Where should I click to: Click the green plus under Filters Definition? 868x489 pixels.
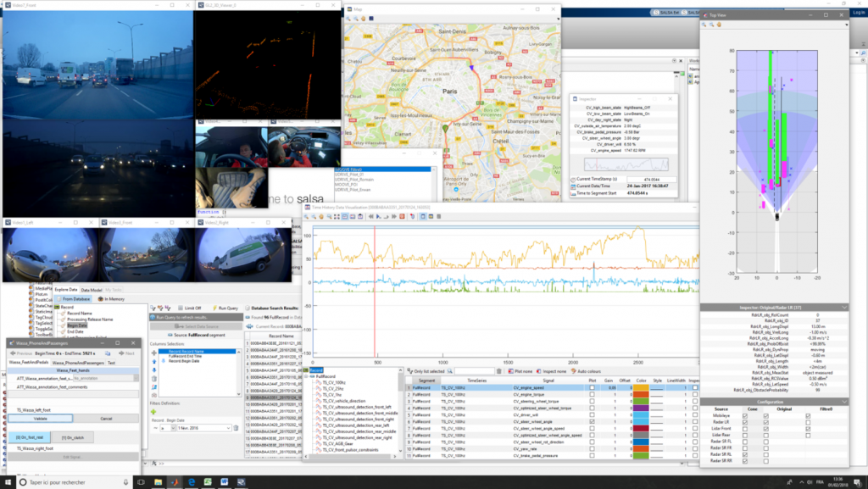point(155,412)
